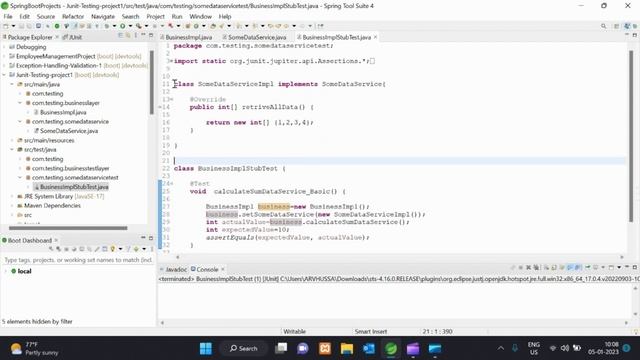Image resolution: width=640 pixels, height=360 pixels.
Task: Click the Clear Console icon
Action: point(546,268)
